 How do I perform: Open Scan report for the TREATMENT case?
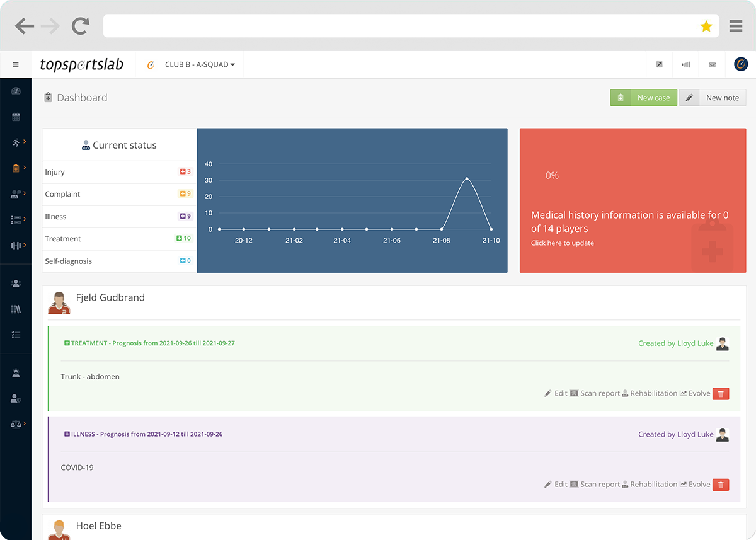[595, 393]
